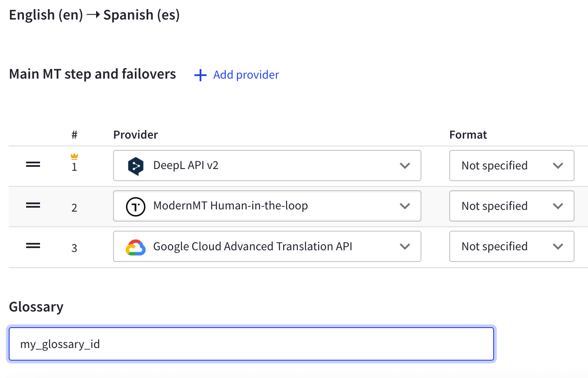Click English (en) → Spanish (es) title
Image resolution: width=588 pixels, height=378 pixels.
click(94, 15)
